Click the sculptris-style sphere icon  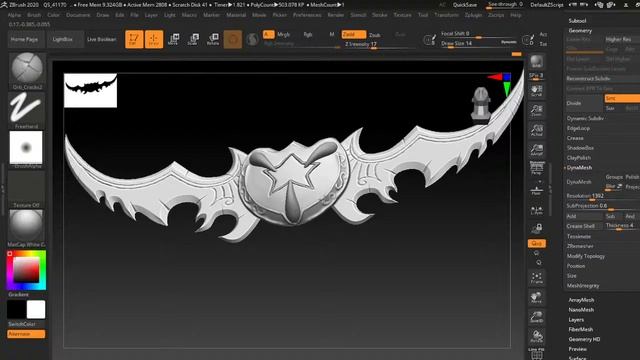pos(253,39)
